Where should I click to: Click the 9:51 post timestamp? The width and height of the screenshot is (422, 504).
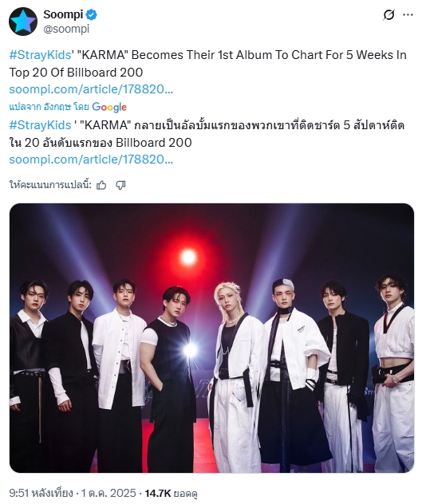click(x=40, y=493)
